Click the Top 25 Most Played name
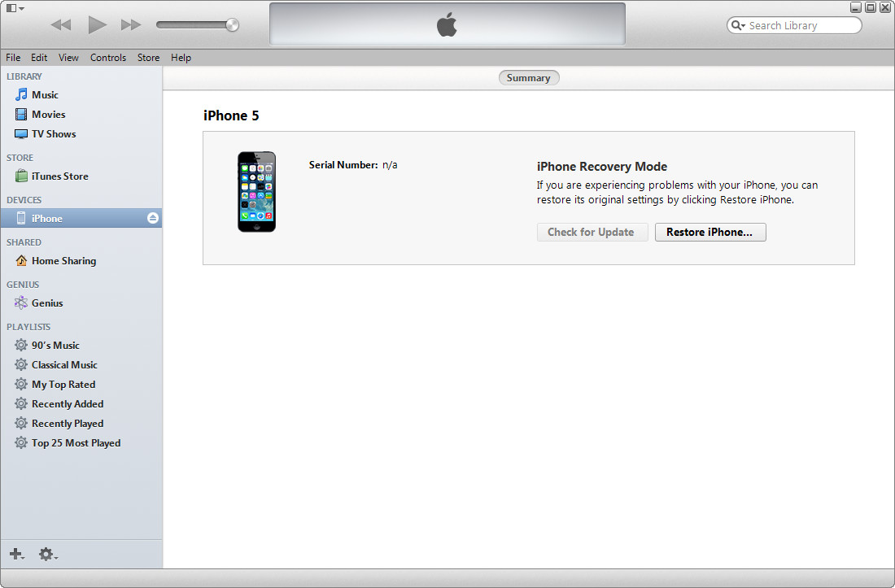 [x=76, y=443]
